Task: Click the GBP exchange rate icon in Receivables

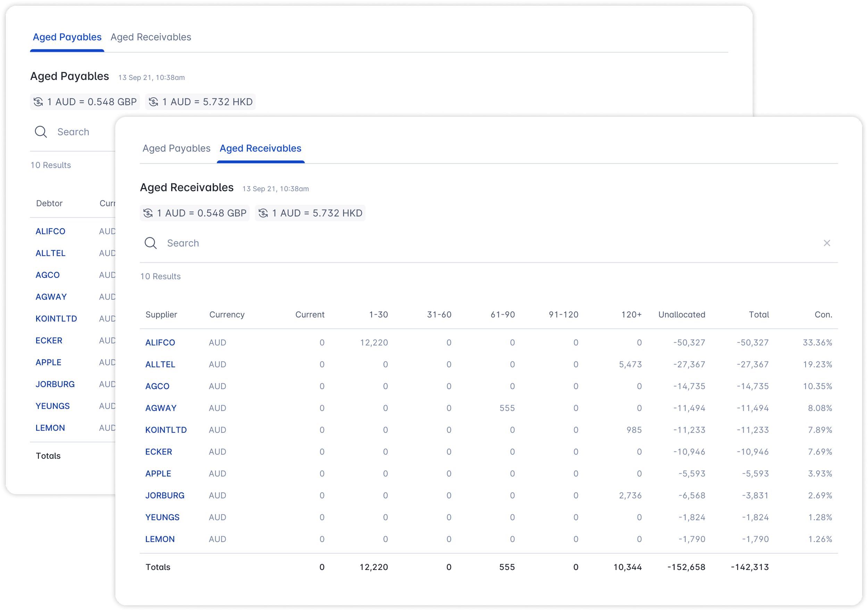Action: [148, 213]
